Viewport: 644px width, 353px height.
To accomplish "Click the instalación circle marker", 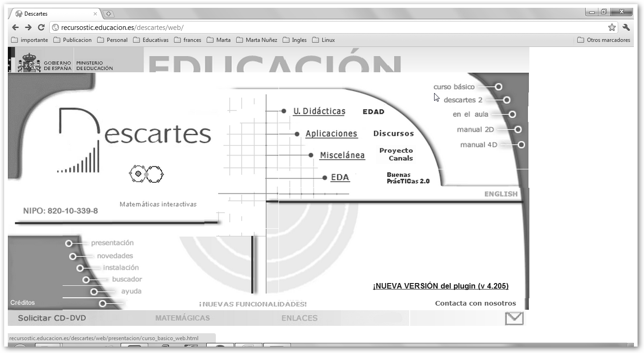I will 80,268.
